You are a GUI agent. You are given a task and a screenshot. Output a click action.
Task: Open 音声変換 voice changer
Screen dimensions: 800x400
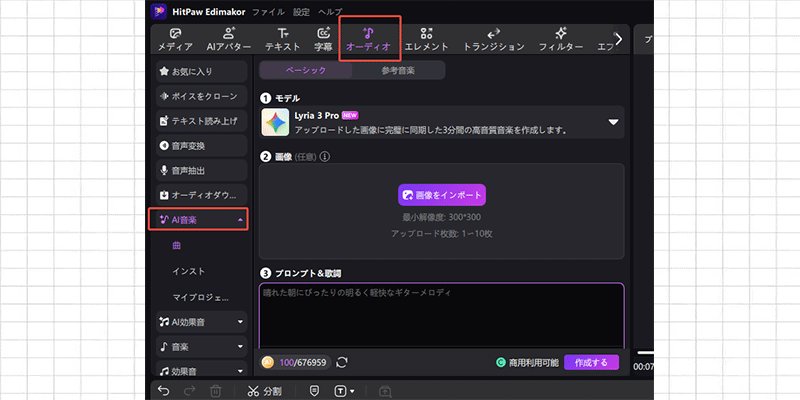click(202, 145)
